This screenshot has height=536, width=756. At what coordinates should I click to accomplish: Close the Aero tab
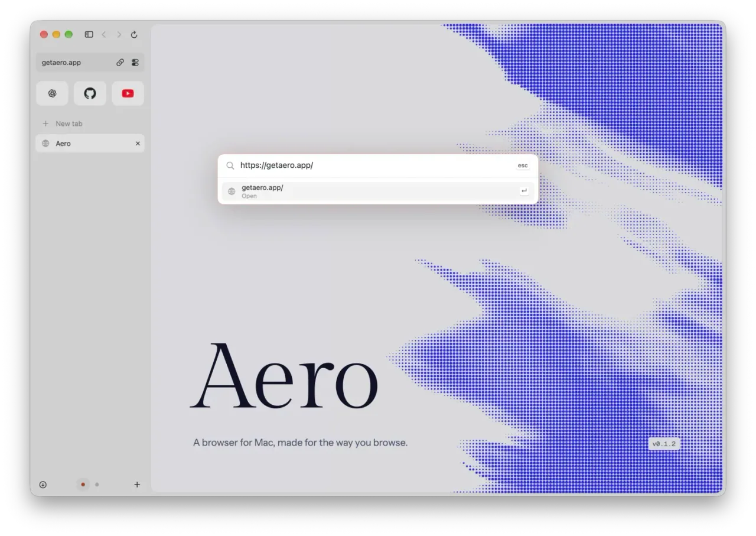click(138, 144)
